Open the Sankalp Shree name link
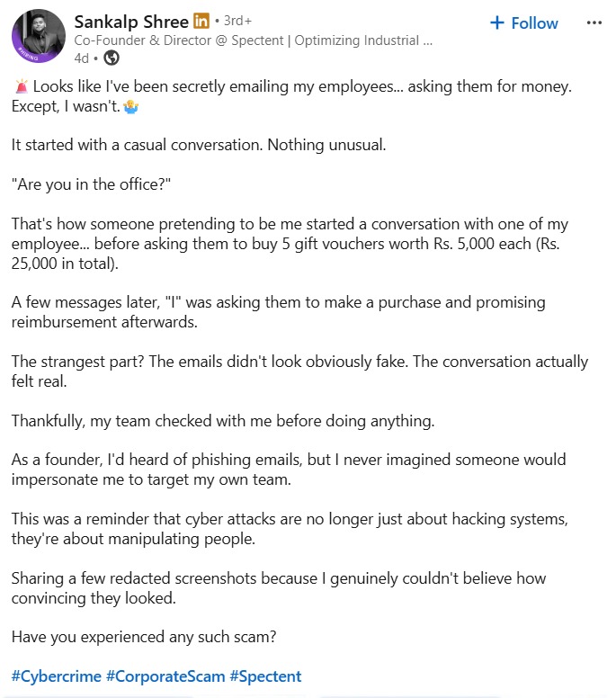 [x=131, y=22]
